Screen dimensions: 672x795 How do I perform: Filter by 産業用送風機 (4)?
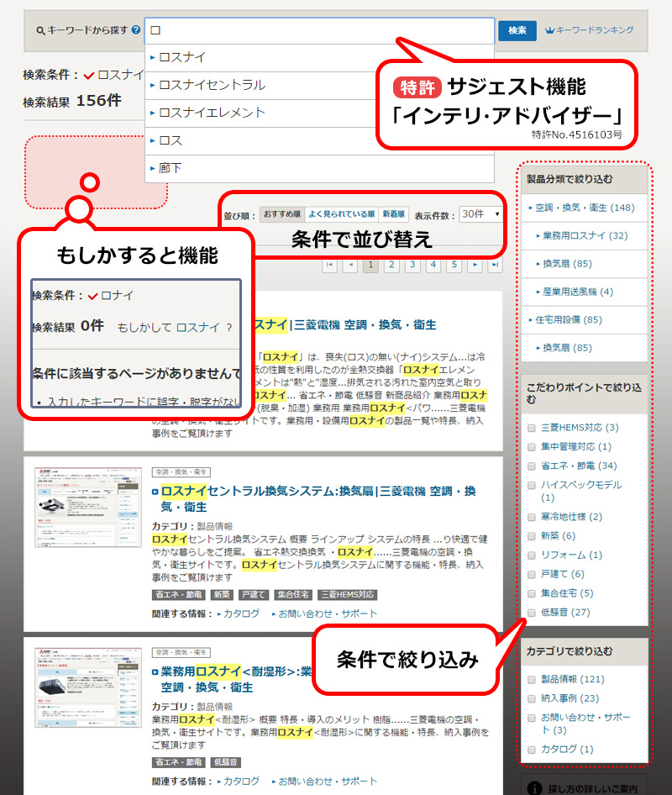tap(585, 292)
